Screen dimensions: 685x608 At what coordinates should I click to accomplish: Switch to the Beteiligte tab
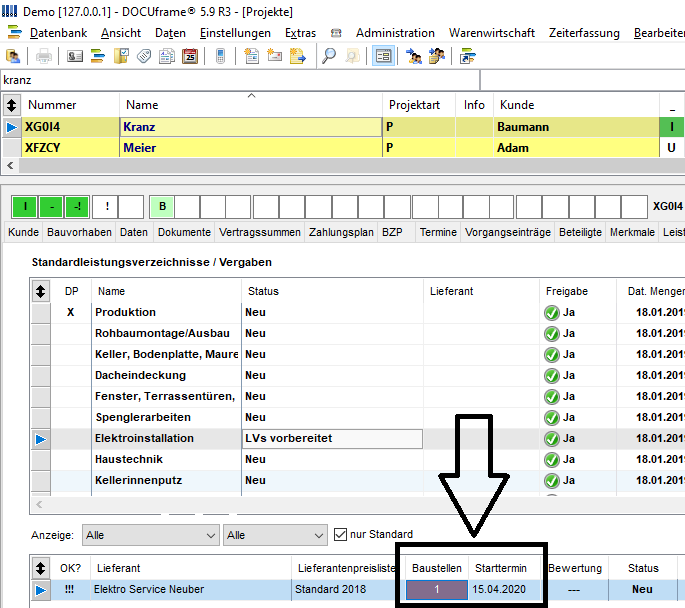580,232
